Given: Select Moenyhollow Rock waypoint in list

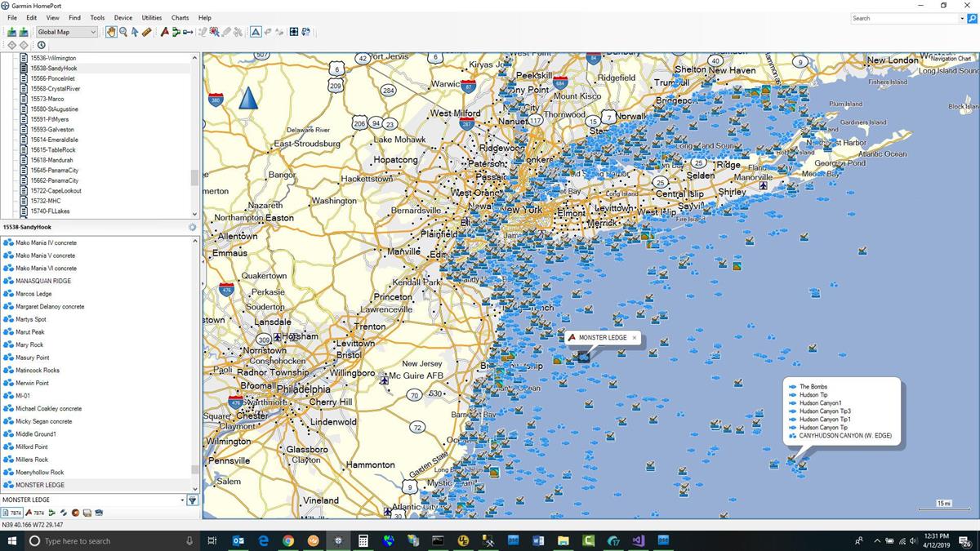Looking at the screenshot, I should tap(40, 473).
